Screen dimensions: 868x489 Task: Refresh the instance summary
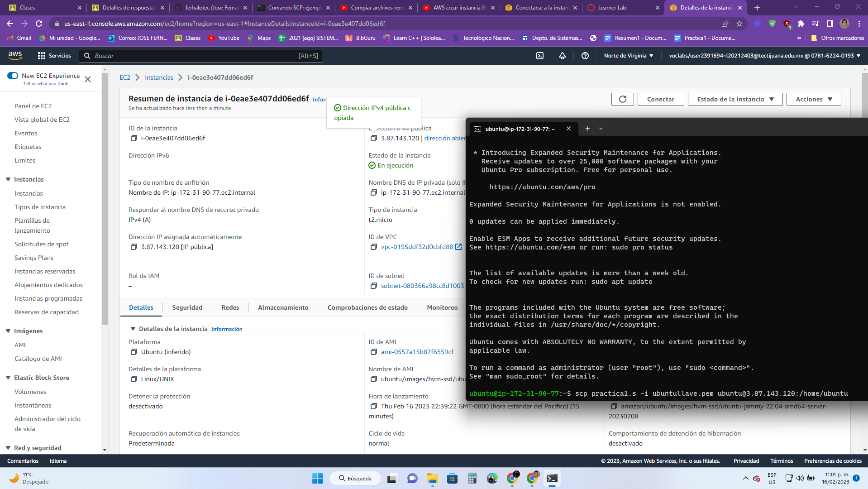click(622, 99)
